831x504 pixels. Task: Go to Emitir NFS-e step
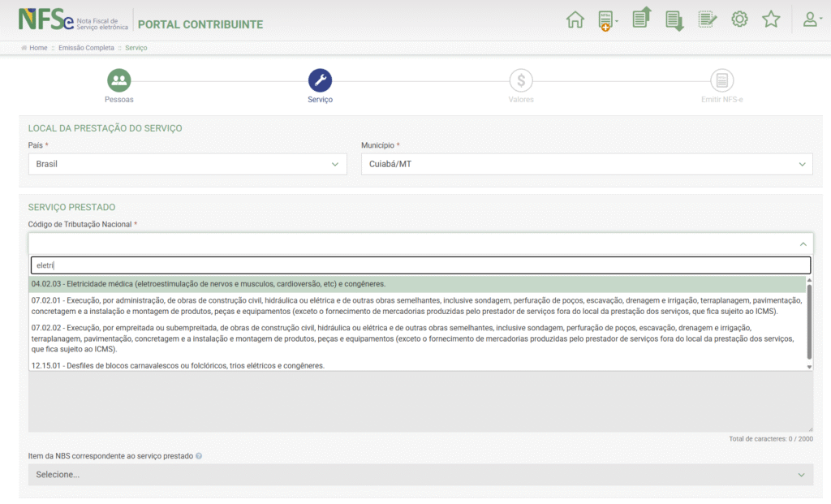pos(721,80)
